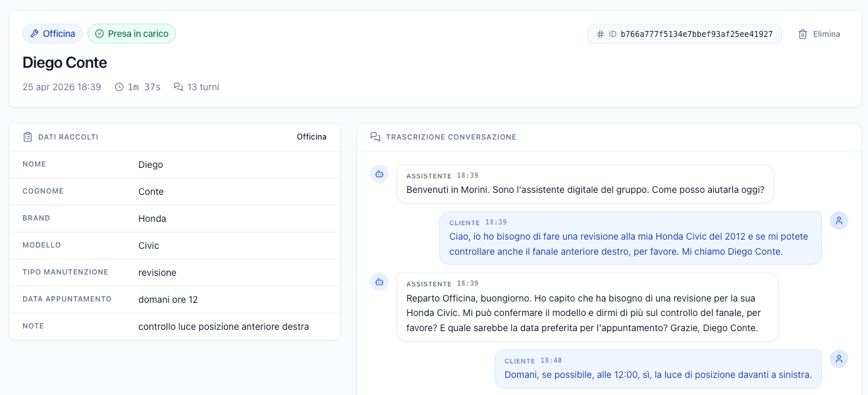
Task: Click the Data Appuntamento value domani ore 12
Action: 168,300
